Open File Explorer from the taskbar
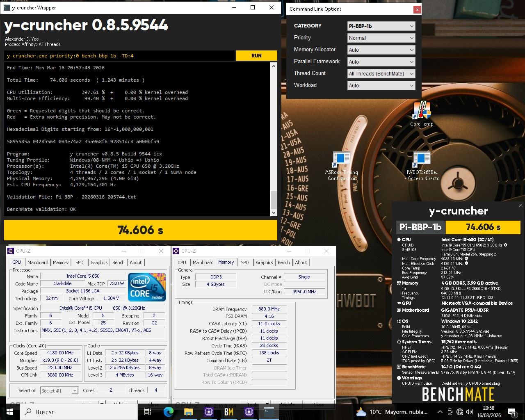The width and height of the screenshot is (525, 420). pyautogui.click(x=189, y=412)
